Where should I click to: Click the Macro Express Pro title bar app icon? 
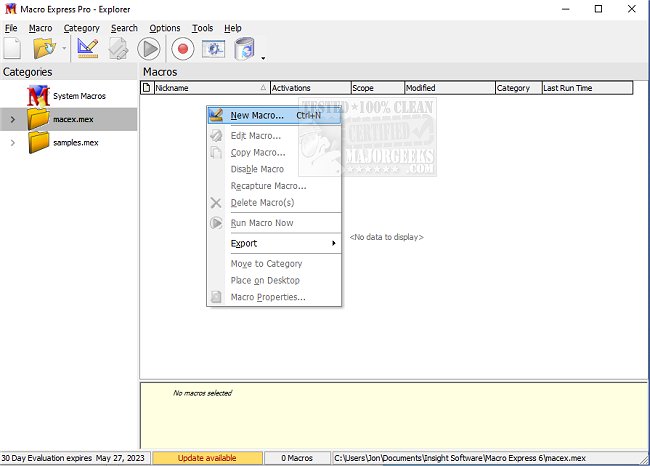coord(11,9)
